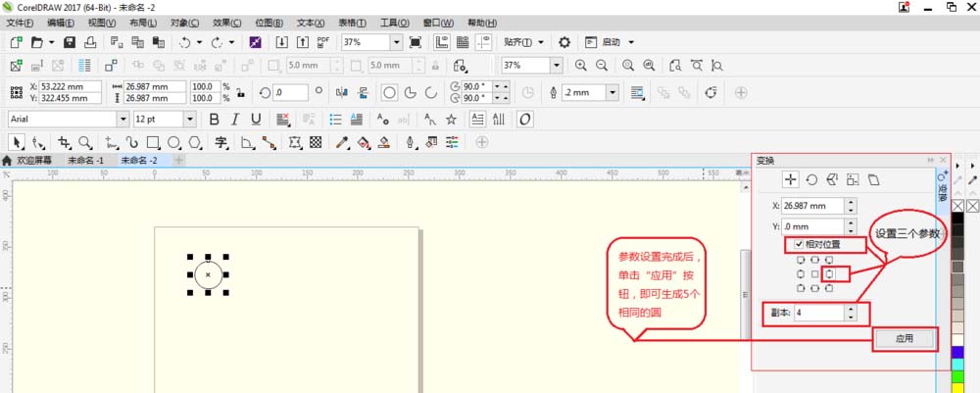Pick the black color swatch
This screenshot has height=393, width=980.
[957, 218]
